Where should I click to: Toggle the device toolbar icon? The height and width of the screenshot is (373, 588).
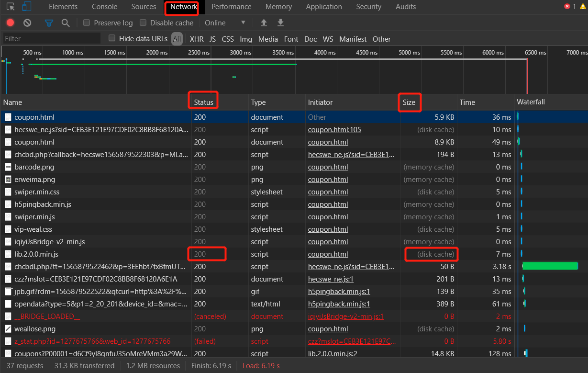(x=27, y=7)
